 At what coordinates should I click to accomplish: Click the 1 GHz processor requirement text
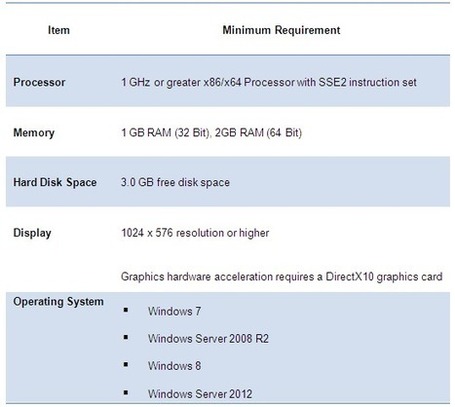pyautogui.click(x=269, y=82)
